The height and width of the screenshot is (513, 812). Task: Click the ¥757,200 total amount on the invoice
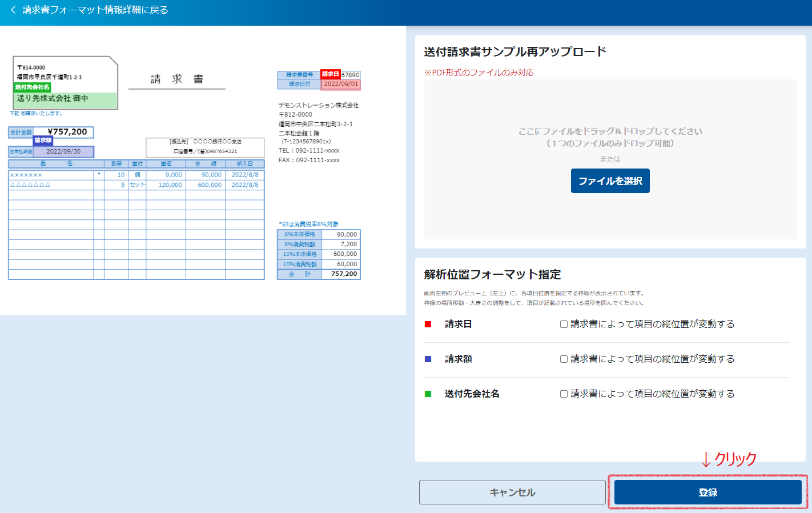click(x=67, y=132)
